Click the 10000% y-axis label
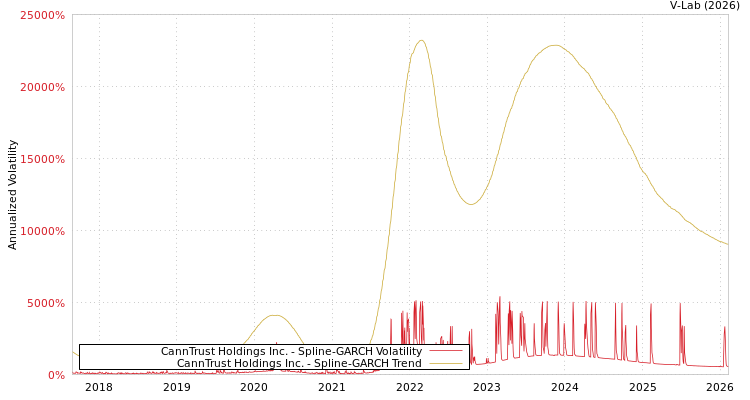The width and height of the screenshot is (750, 400). [x=42, y=231]
